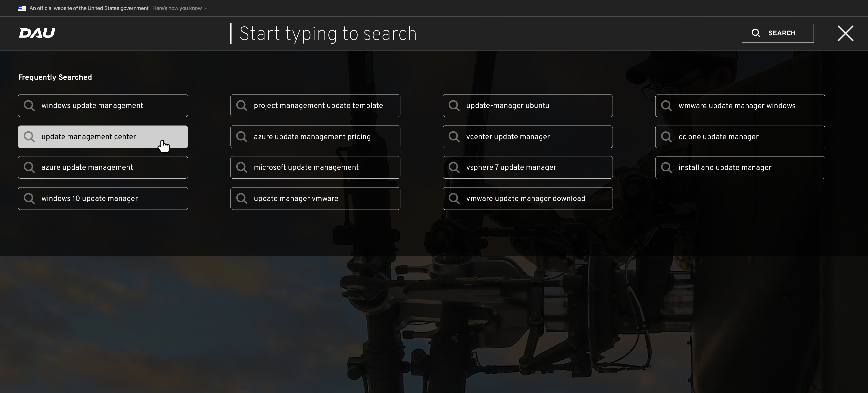
Task: Click magnifier icon beside 'cc one update manager'
Action: (666, 137)
